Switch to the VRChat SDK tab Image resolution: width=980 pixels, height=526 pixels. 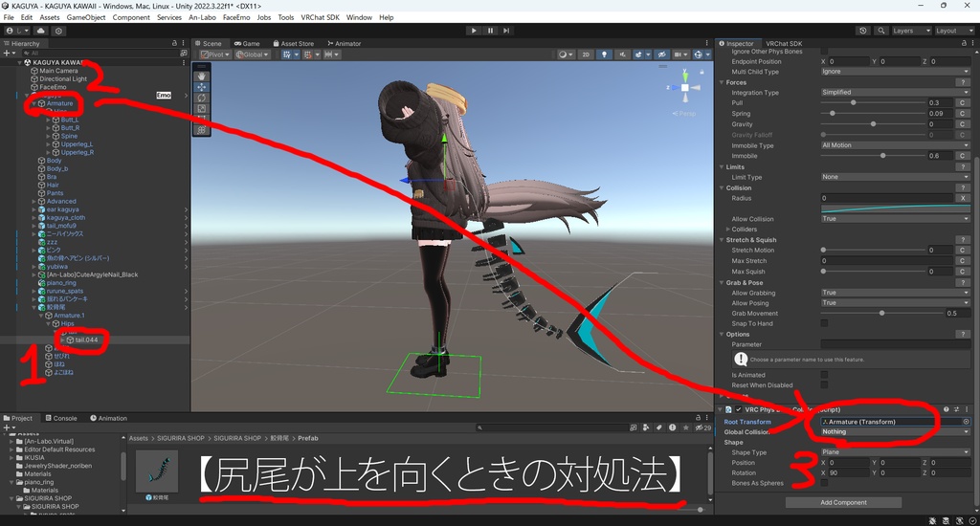(x=784, y=44)
